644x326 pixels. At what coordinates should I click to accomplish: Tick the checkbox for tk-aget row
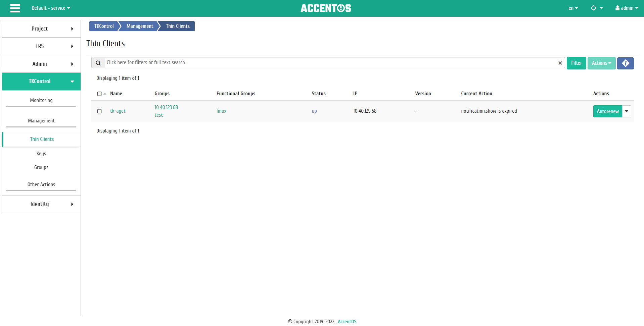(x=99, y=111)
